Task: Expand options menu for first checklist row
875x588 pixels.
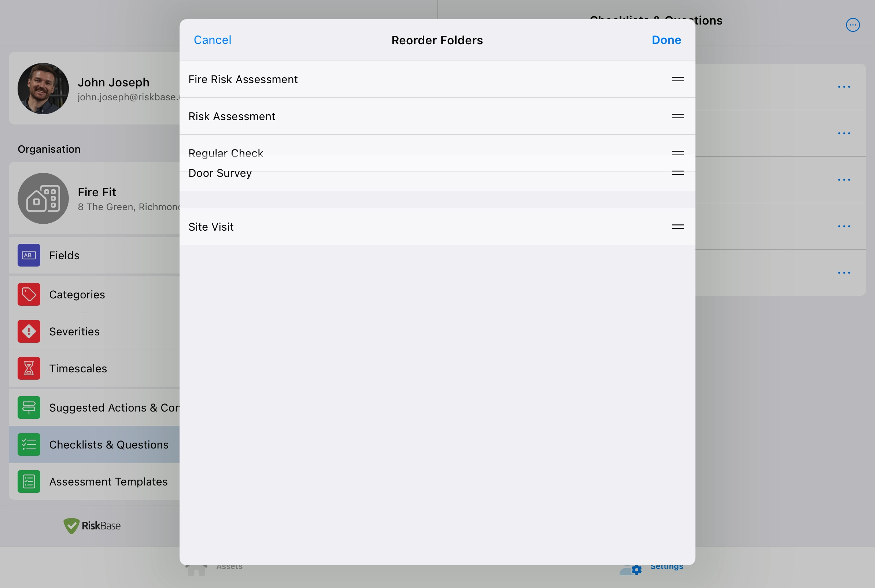Action: tap(843, 86)
